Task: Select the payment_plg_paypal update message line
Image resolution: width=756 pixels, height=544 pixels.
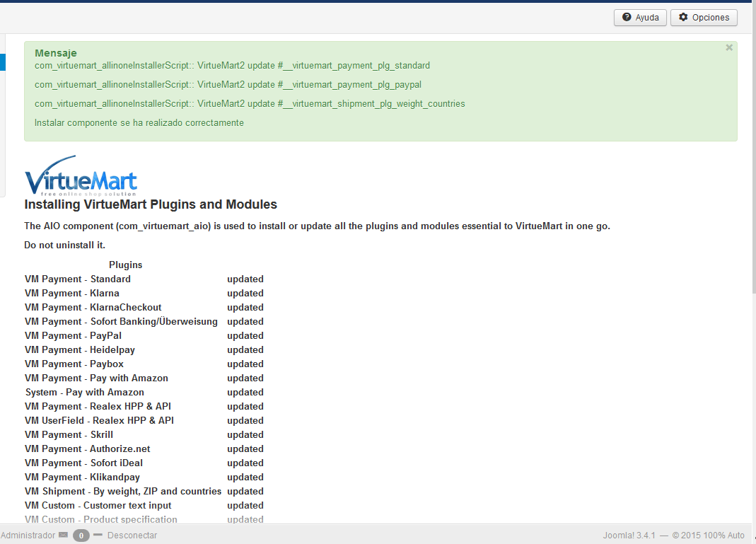Action: pos(228,85)
